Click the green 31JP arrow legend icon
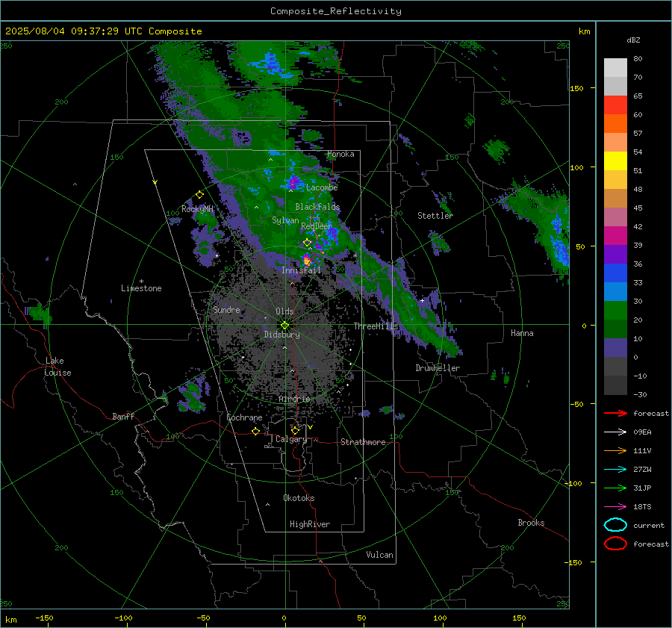 point(615,488)
